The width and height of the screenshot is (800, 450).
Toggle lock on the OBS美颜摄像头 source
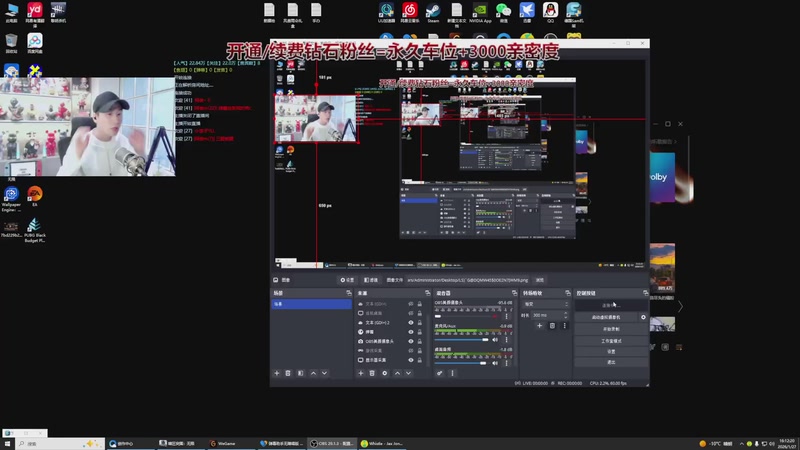420,341
